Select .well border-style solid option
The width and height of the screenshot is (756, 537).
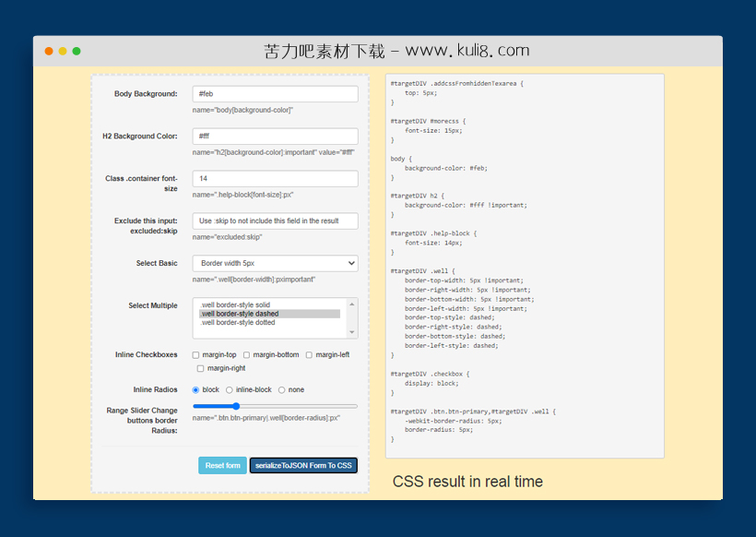pyautogui.click(x=235, y=304)
